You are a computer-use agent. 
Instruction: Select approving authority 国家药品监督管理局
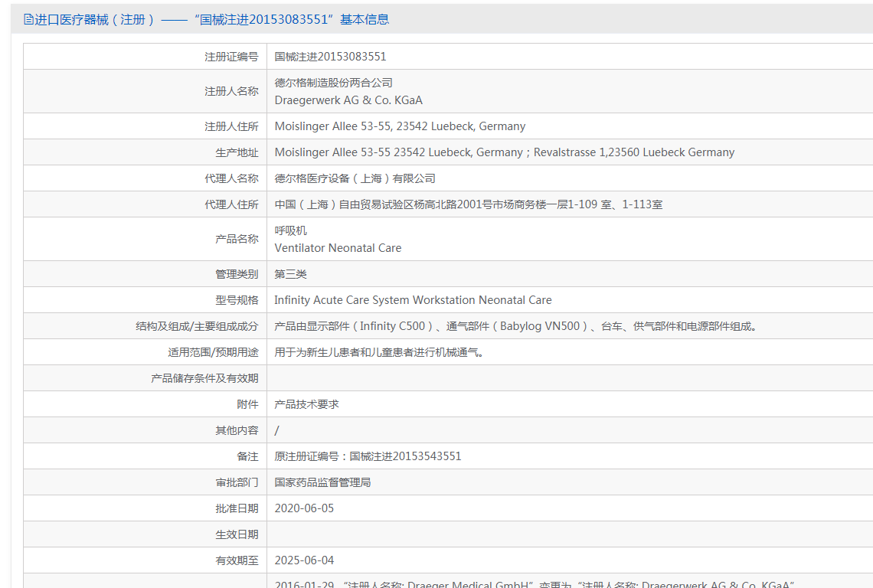coord(322,483)
